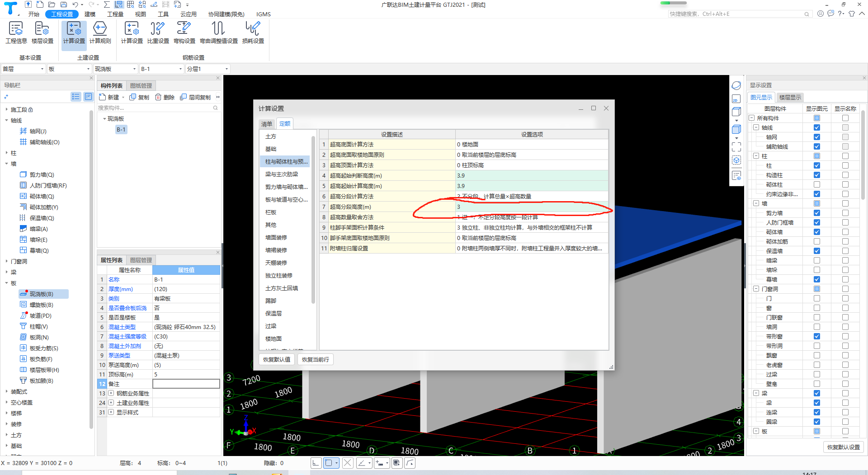This screenshot has width=868, height=475.
Task: Click the save icon in quick access toolbar
Action: coord(63,5)
